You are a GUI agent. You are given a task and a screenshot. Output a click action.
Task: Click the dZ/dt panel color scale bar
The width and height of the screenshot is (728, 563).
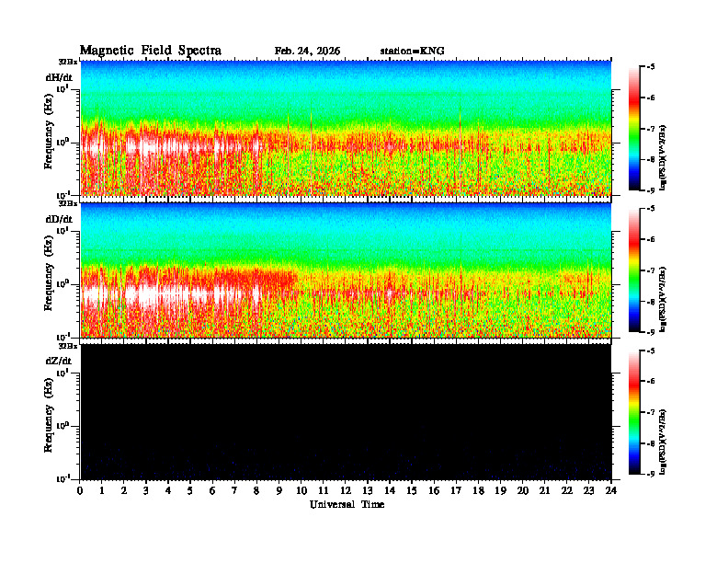[634, 412]
